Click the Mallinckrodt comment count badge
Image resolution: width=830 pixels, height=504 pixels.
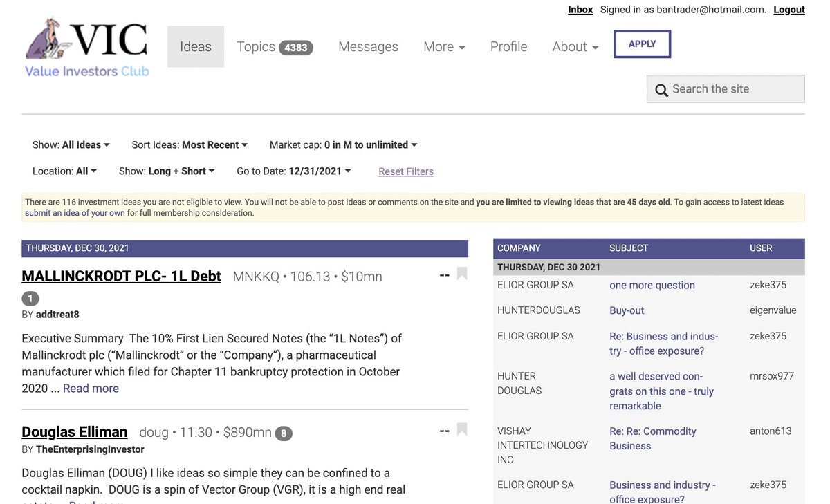click(x=30, y=299)
